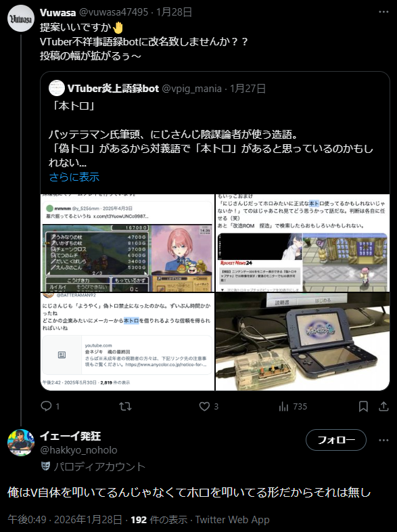Open the Nintendo 3DS capture device photo
The height and width of the screenshot is (532, 397).
click(x=302, y=342)
